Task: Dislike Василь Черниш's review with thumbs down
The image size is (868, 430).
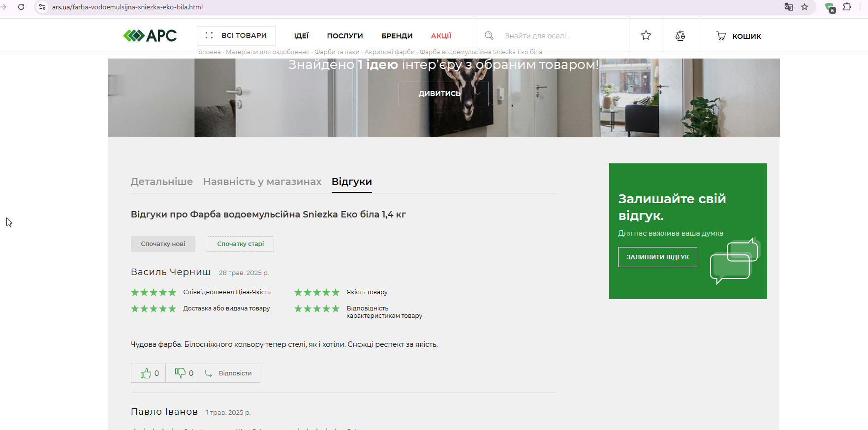Action: 183,373
